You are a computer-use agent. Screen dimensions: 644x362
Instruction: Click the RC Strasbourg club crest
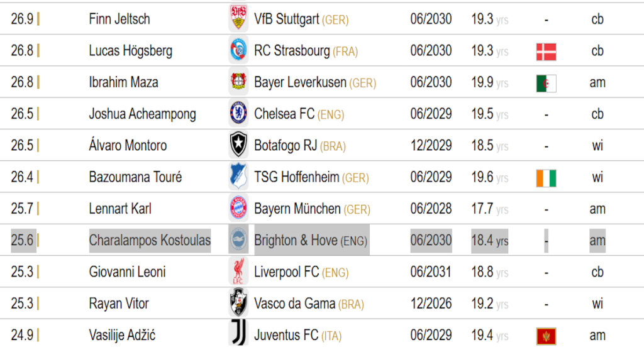point(238,51)
